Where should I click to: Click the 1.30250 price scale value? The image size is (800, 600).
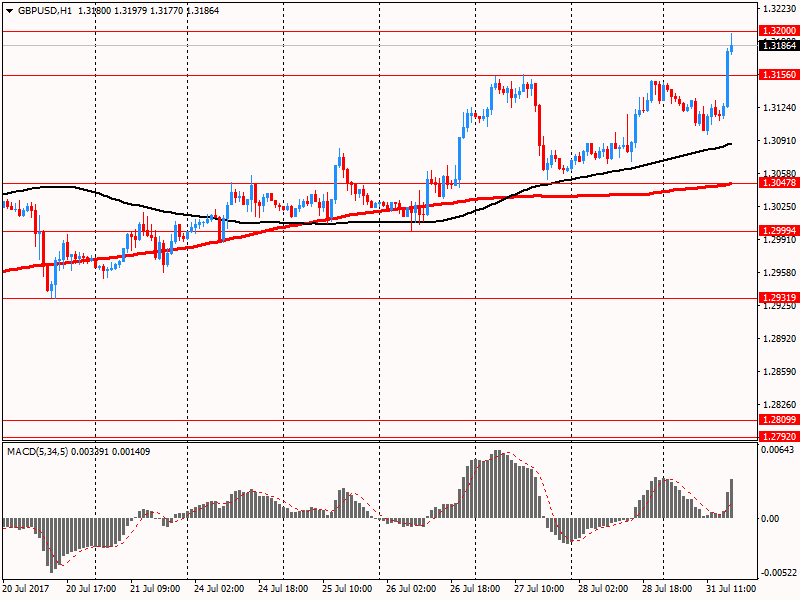click(779, 207)
